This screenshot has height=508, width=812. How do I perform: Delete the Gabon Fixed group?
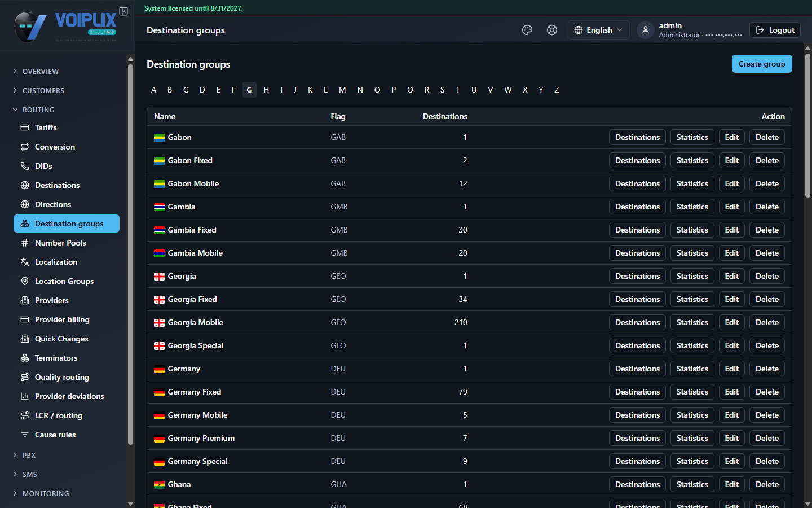767,160
